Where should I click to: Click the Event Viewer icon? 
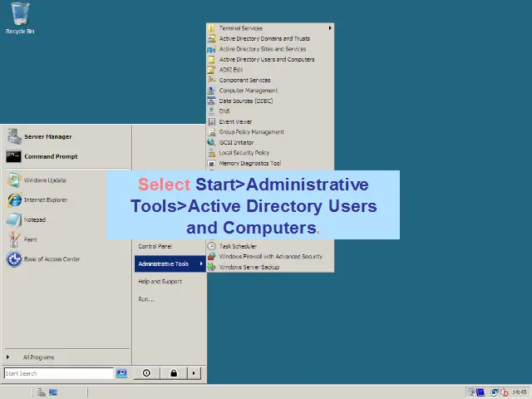[211, 122]
